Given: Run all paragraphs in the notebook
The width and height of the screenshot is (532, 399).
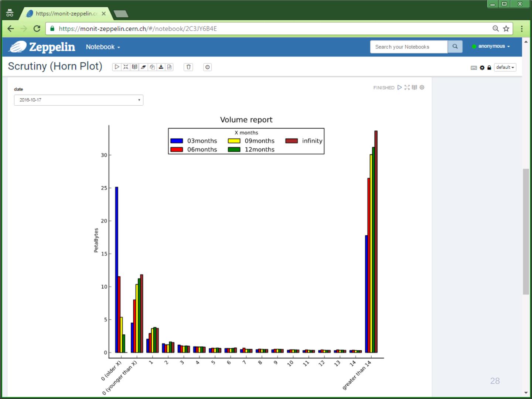Looking at the screenshot, I should coord(117,67).
